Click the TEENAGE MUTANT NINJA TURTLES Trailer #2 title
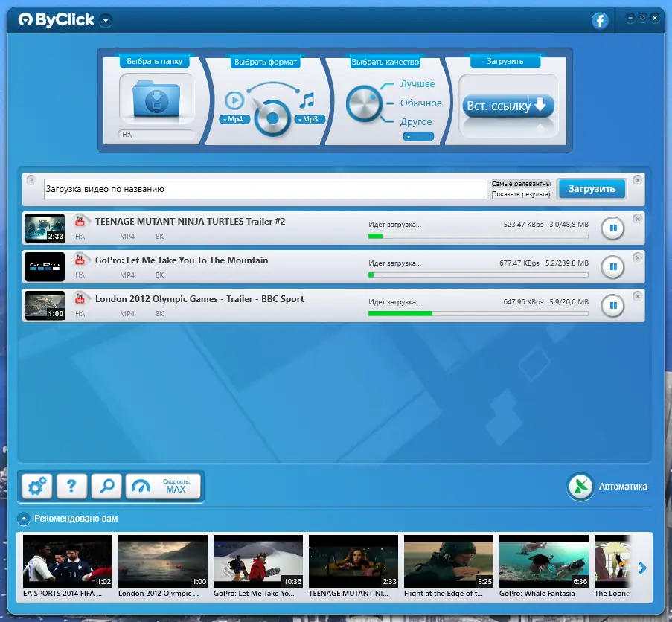Image resolution: width=672 pixels, height=622 pixels. 190,222
